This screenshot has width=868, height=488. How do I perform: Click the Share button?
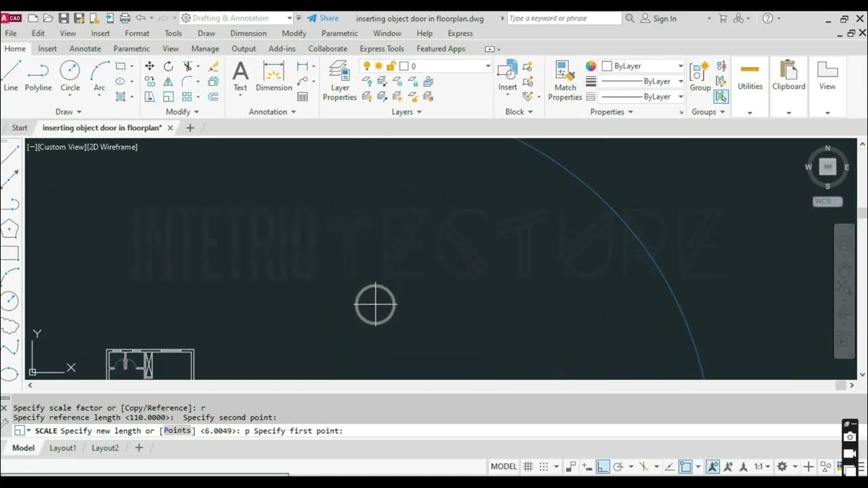[x=323, y=18]
